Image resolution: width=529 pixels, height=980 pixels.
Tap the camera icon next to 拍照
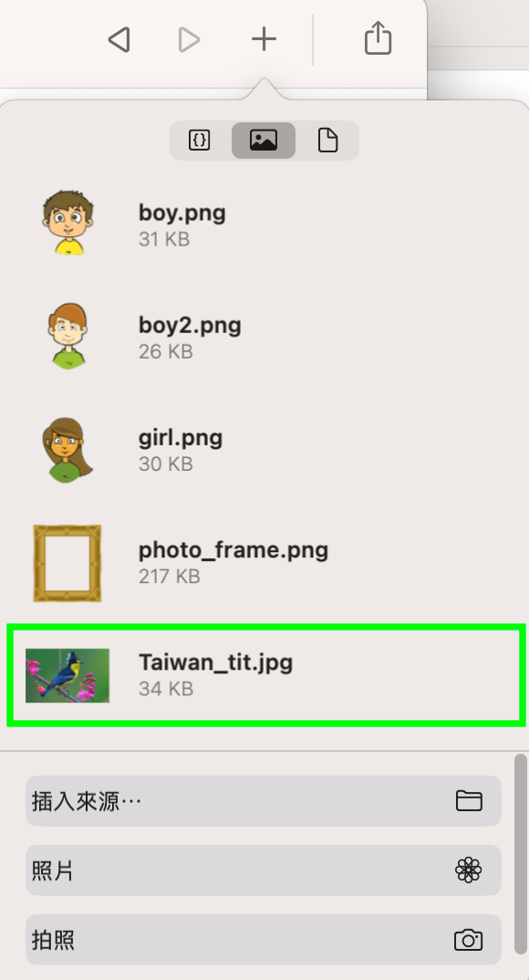pyautogui.click(x=469, y=939)
